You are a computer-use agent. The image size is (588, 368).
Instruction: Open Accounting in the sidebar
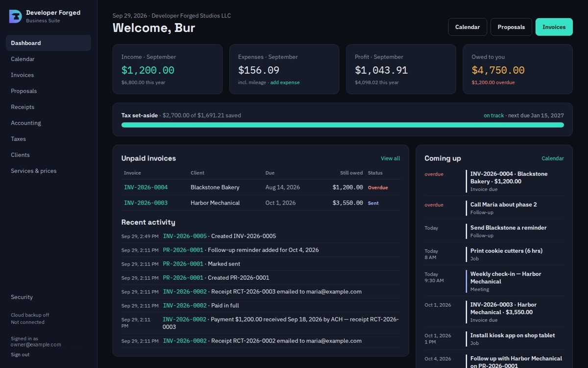[49, 123]
